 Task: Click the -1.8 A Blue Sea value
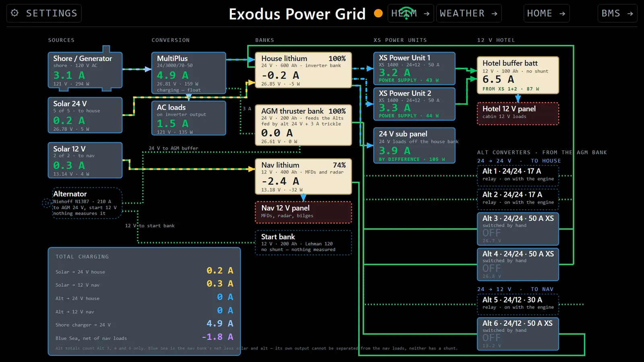tap(217, 337)
